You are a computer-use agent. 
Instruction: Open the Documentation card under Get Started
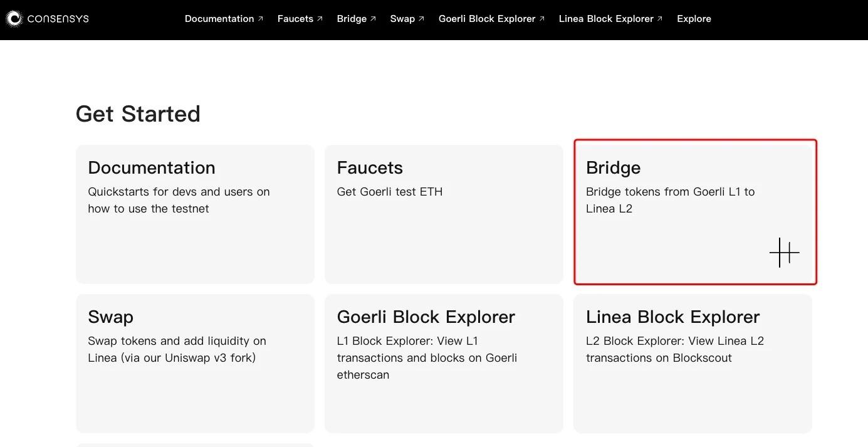tap(195, 214)
